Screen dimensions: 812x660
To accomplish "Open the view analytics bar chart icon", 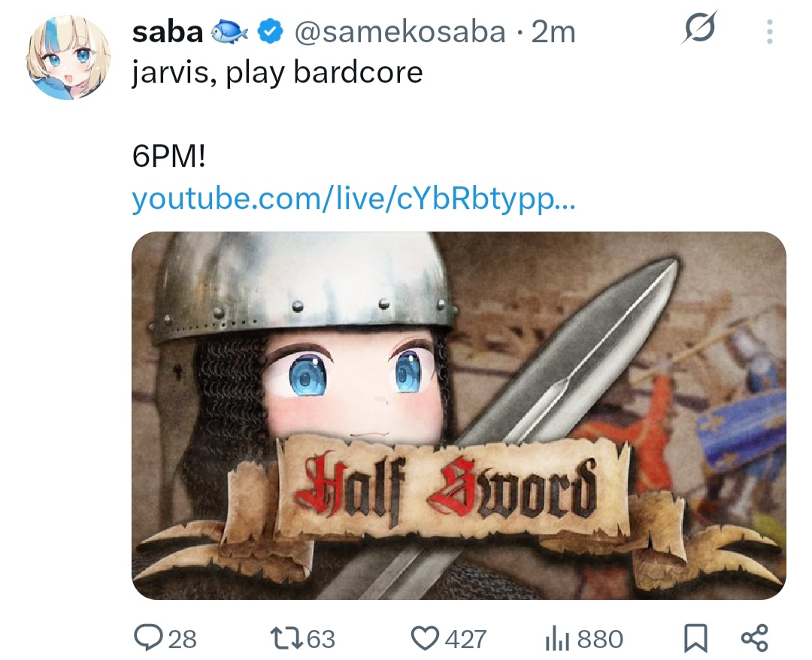I will 557,639.
